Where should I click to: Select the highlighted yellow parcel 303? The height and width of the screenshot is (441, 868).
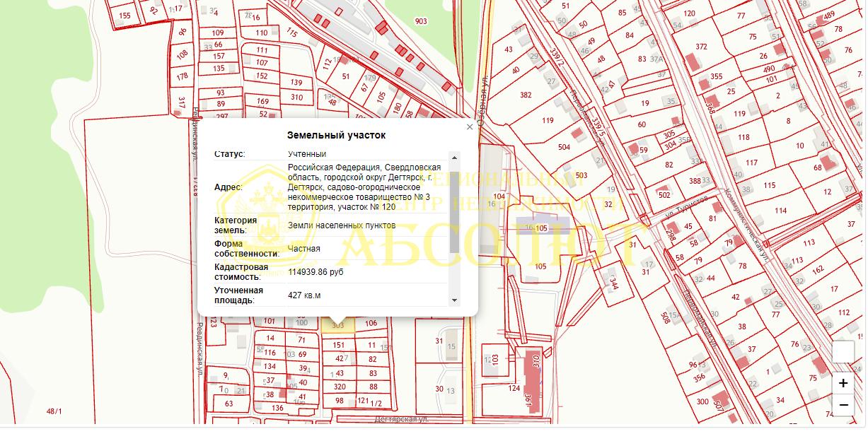coord(338,324)
